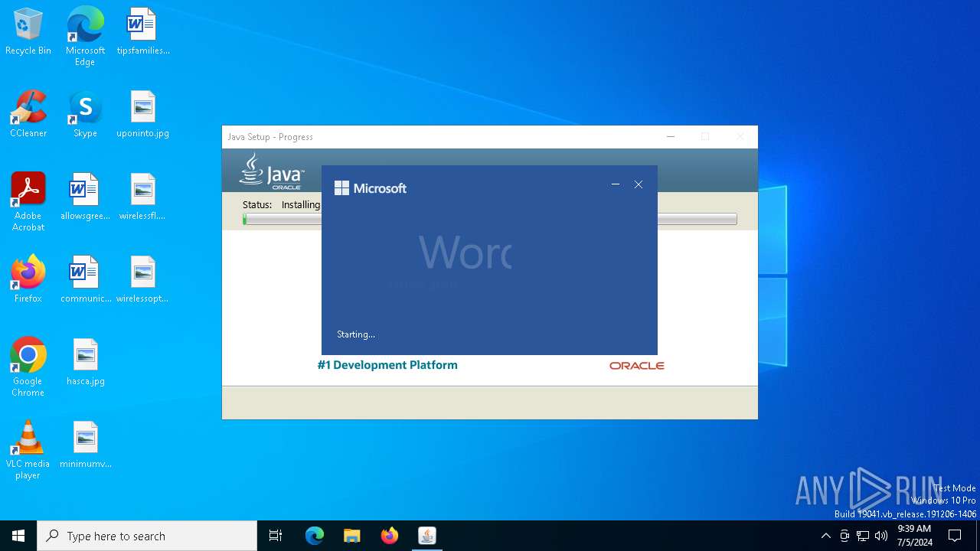980x551 pixels.
Task: Click the Java logo in setup header
Action: (272, 171)
